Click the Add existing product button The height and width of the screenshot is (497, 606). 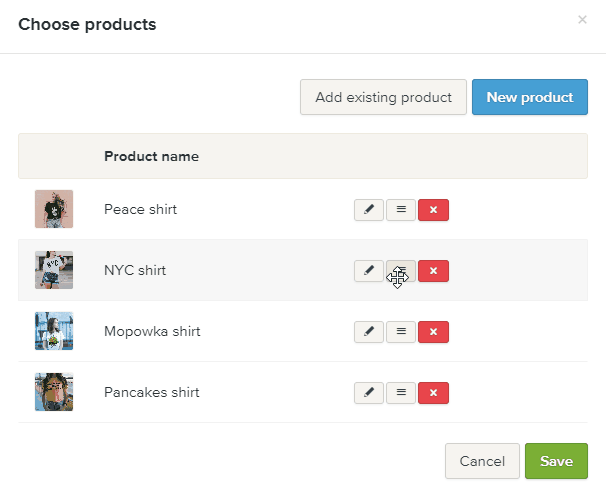pos(383,98)
